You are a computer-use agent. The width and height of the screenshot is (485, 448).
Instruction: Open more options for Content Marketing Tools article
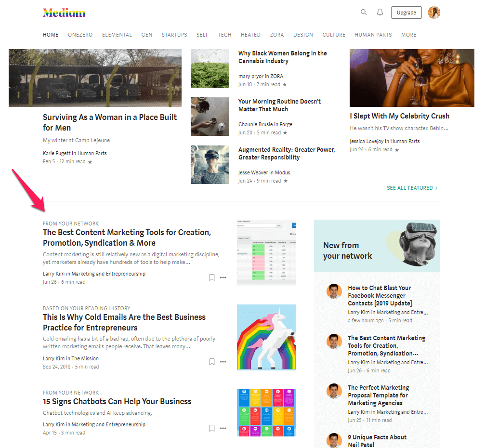point(223,277)
